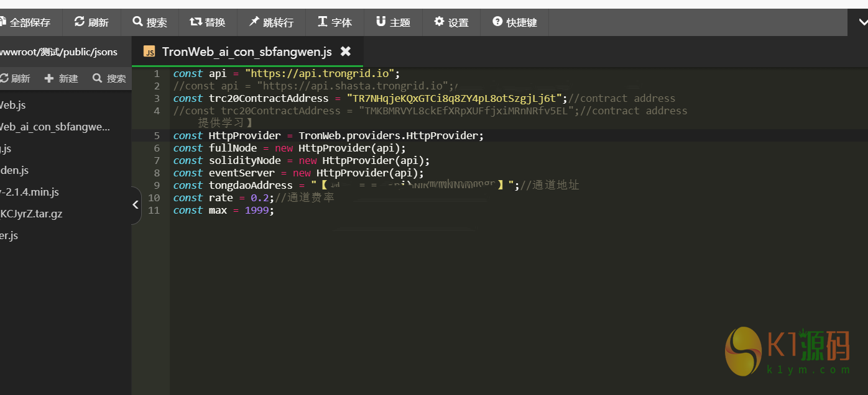Screen dimensions: 868x395
Task: Refresh file list in sidebar
Action: click(x=15, y=78)
